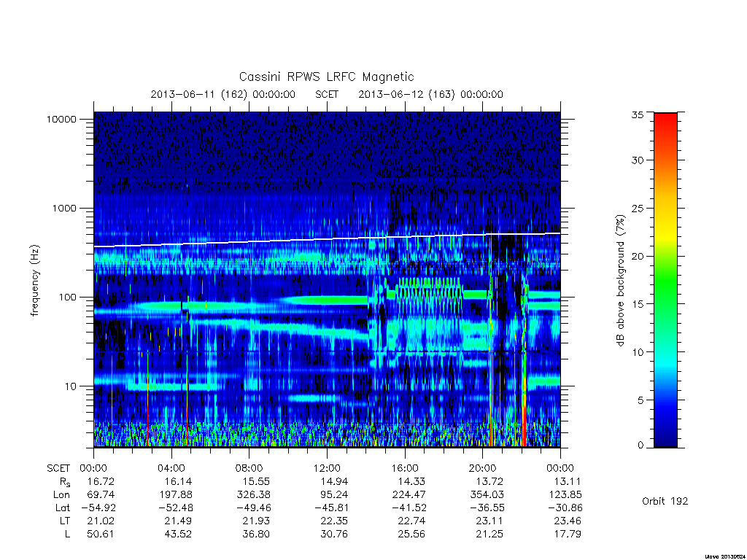Viewport: 747px width, 560px height.
Task: Click the 10 Hz frequency tick label
Action: [71, 386]
